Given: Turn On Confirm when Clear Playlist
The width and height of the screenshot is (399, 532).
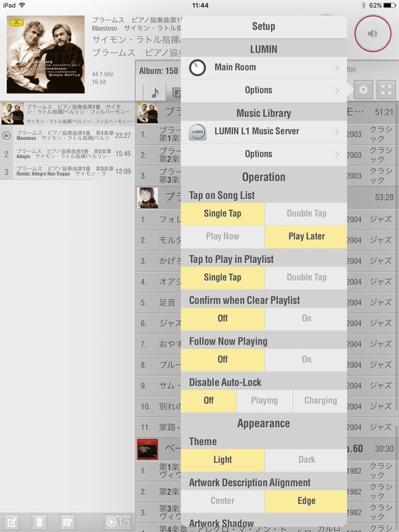Looking at the screenshot, I should coord(306,318).
